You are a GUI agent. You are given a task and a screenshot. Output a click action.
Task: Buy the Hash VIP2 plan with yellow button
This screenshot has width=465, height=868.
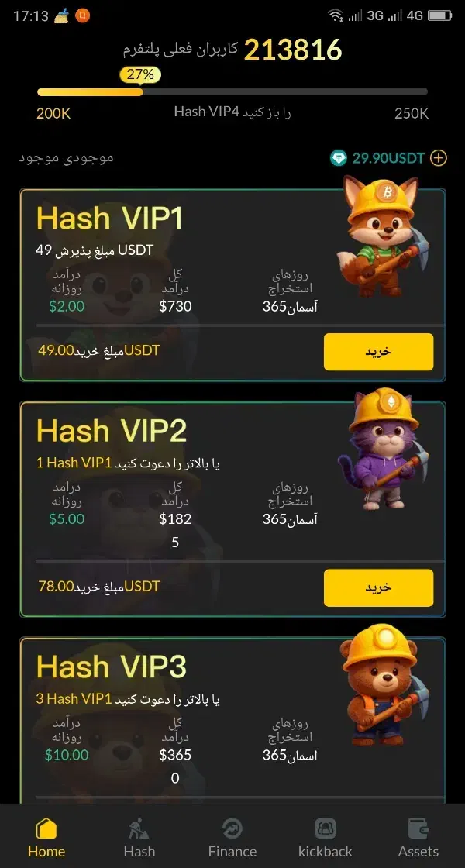[379, 587]
